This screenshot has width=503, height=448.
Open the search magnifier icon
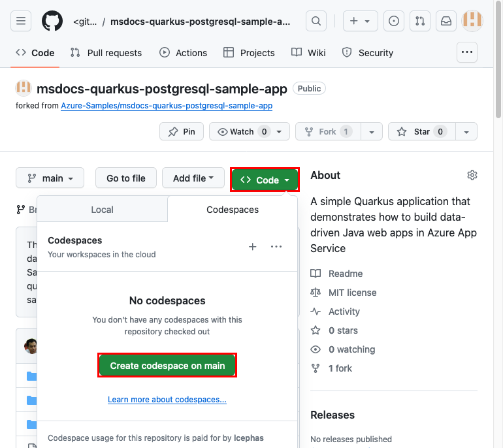tap(316, 21)
